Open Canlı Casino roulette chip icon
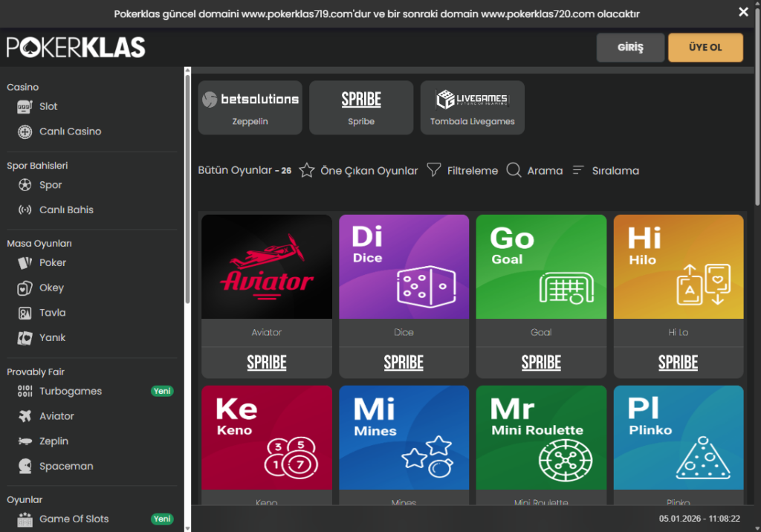Screen dimensions: 761x532 [25, 132]
